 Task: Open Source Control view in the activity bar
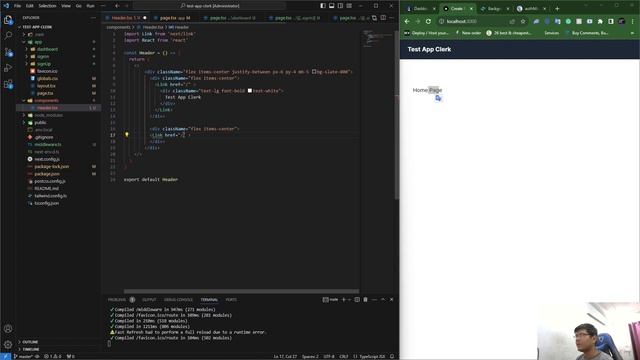(8, 52)
